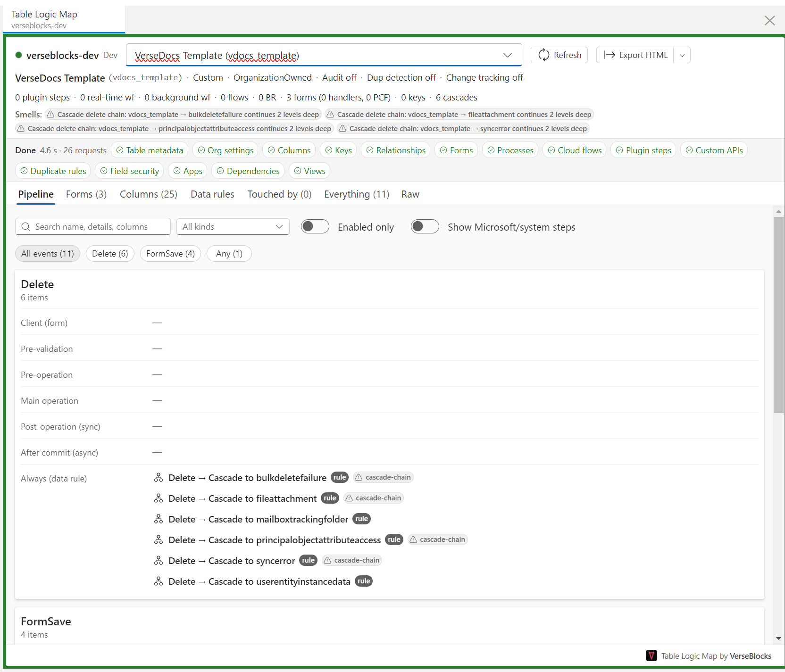785x672 pixels.
Task: Click the warning smell chip for the fileattachment cascade
Action: tap(459, 115)
